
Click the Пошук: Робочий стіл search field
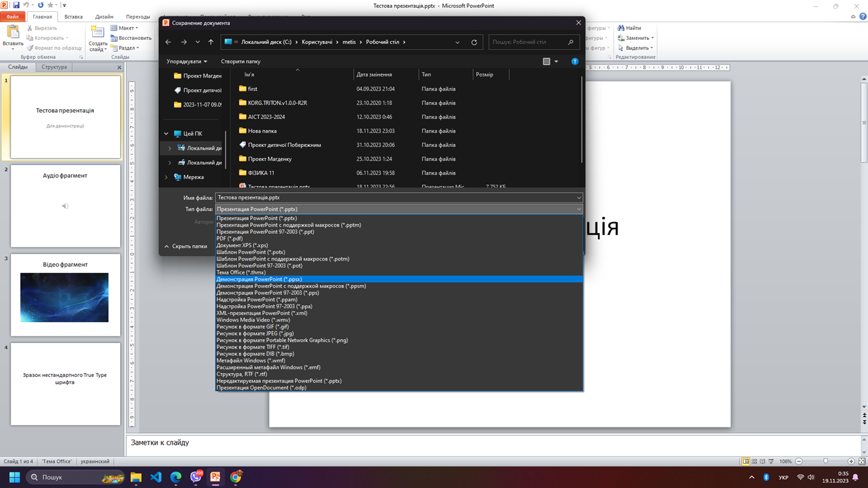click(x=533, y=42)
